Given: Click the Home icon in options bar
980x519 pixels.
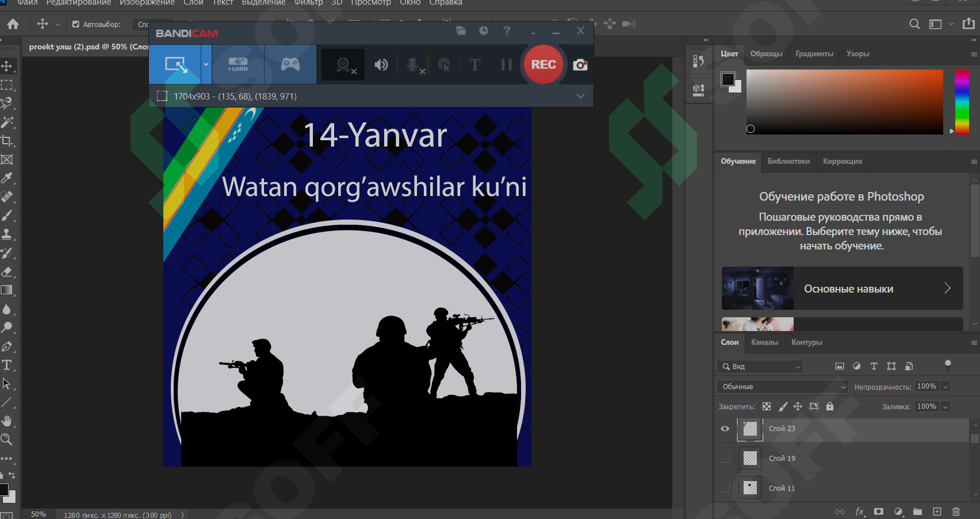Looking at the screenshot, I should coord(13,24).
